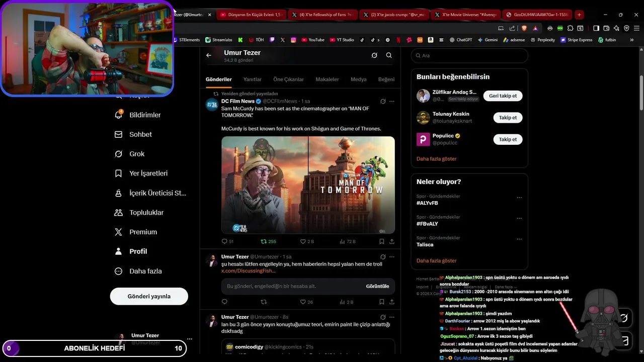Screen dimensions: 644x362
Task: Open Grok icon in profile header
Action: coord(374,55)
